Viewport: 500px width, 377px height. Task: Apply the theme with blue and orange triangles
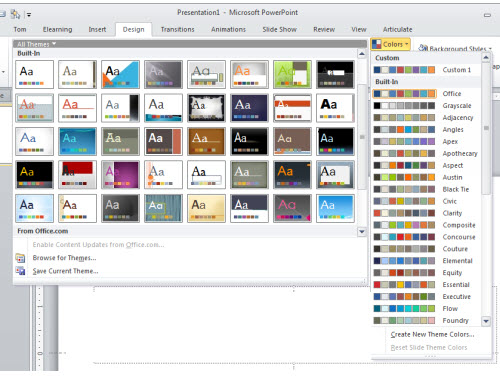point(120,74)
